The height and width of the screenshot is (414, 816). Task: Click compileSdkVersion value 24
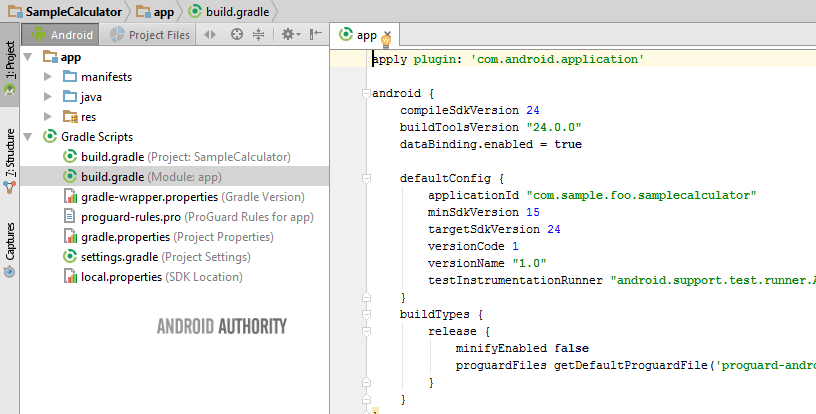[532, 110]
